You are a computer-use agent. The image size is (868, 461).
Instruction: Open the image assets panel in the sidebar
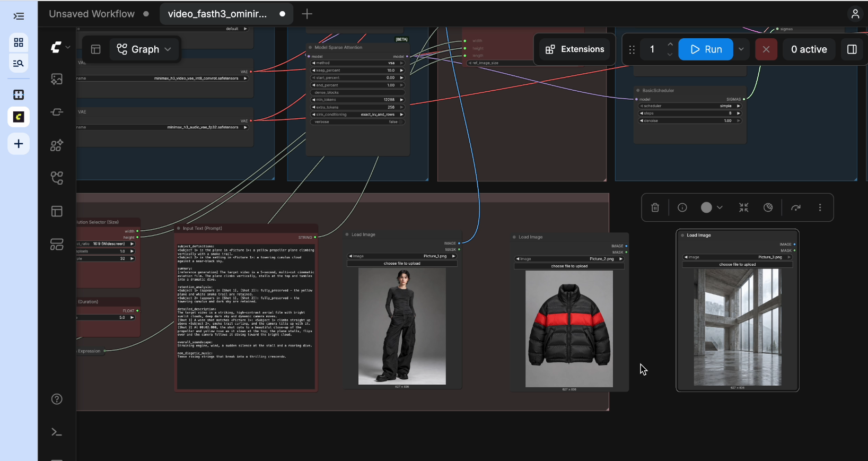57,79
